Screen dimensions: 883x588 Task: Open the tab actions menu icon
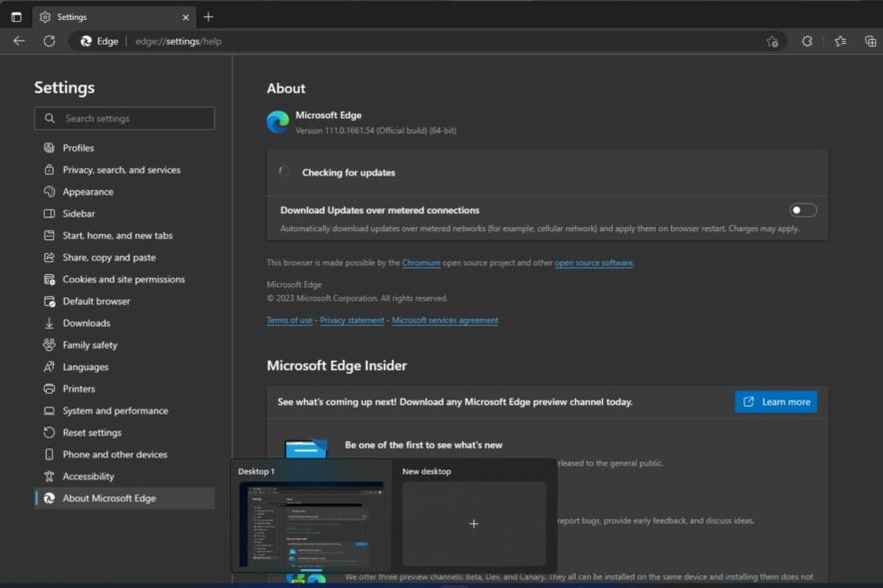(x=16, y=17)
